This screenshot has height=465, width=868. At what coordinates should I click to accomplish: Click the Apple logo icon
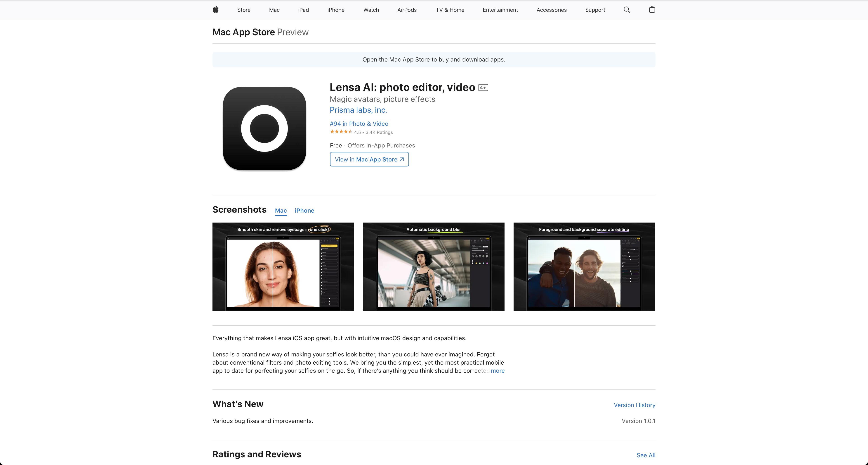tap(216, 9)
